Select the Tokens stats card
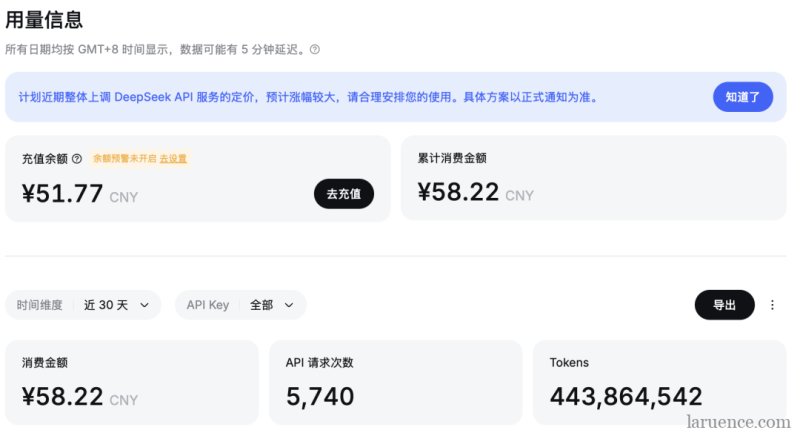The width and height of the screenshot is (800, 436). click(660, 382)
